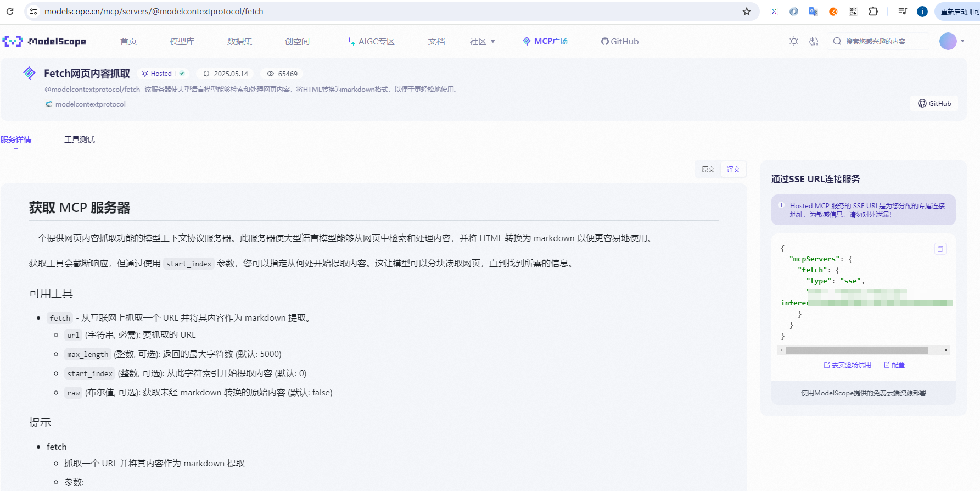Open the 去实验场试用 link

[847, 365]
